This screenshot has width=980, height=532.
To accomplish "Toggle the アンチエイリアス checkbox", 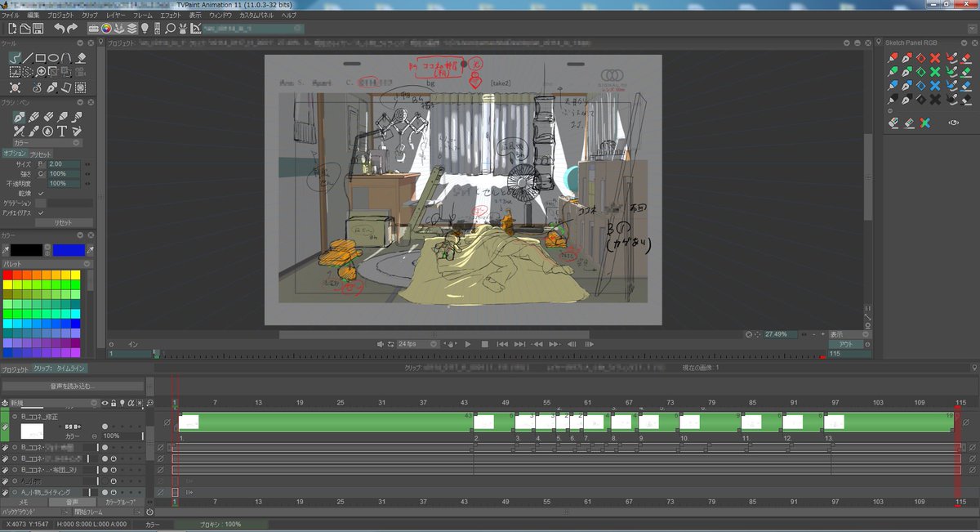I will pyautogui.click(x=41, y=212).
